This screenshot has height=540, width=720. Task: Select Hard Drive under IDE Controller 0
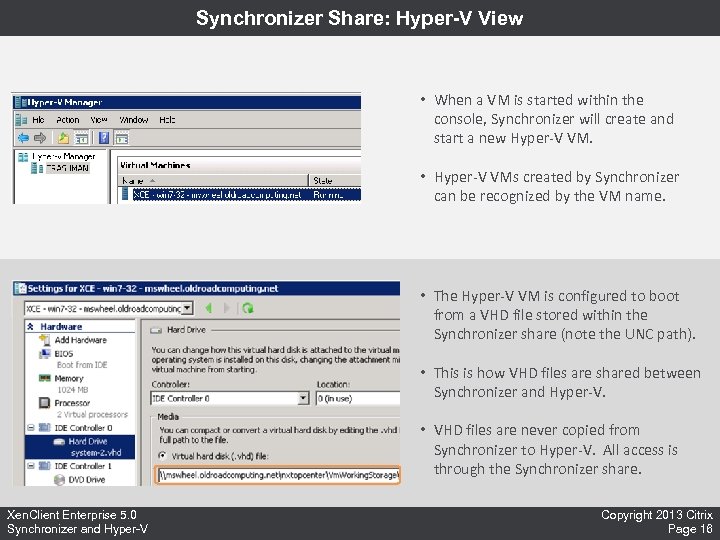88,441
